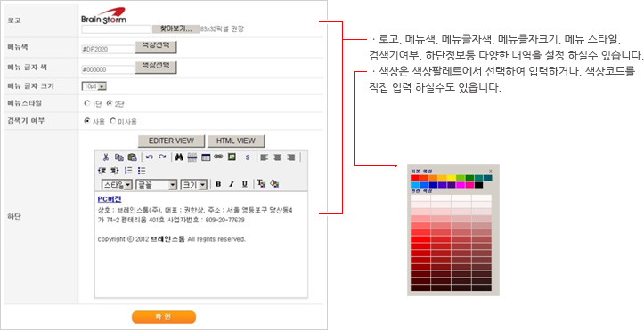Click the decrease indent icon
Viewport: 644px width, 330px height.
(102, 171)
